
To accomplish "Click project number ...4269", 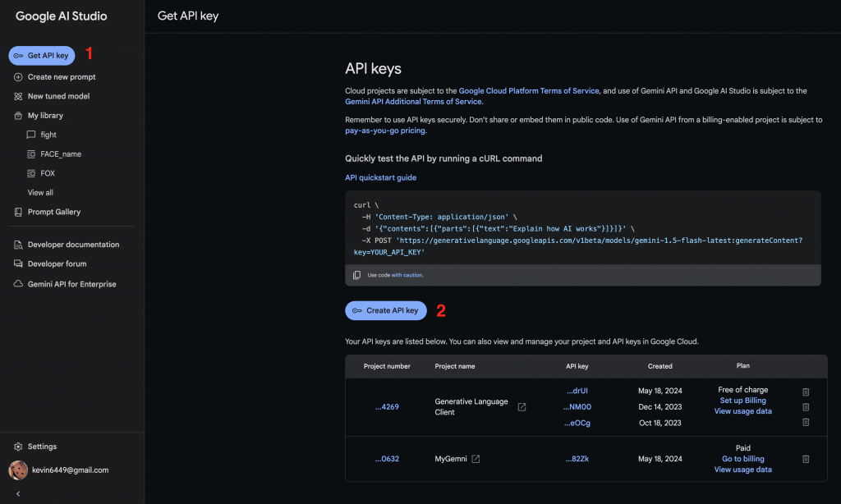I will coord(387,407).
